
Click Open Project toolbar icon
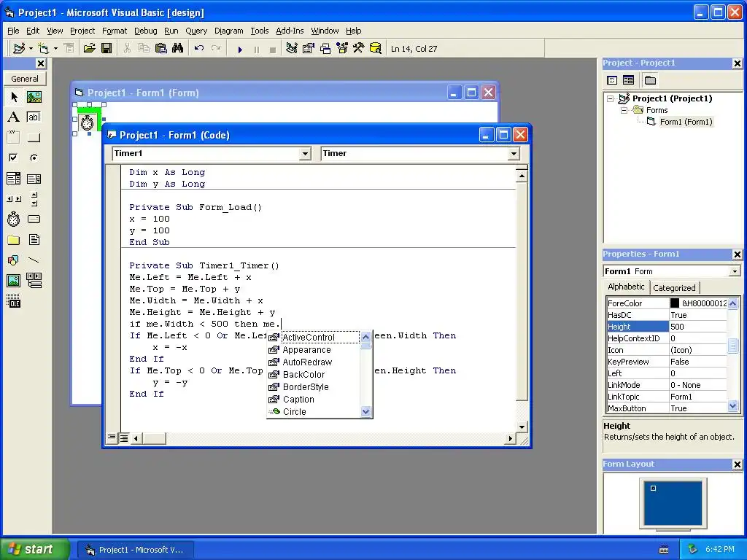pos(89,49)
